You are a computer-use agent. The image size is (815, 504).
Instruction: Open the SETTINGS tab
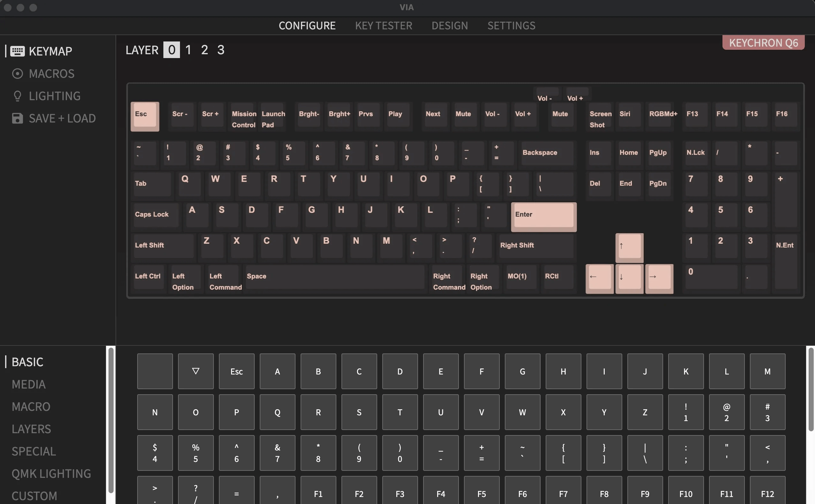[x=511, y=25]
